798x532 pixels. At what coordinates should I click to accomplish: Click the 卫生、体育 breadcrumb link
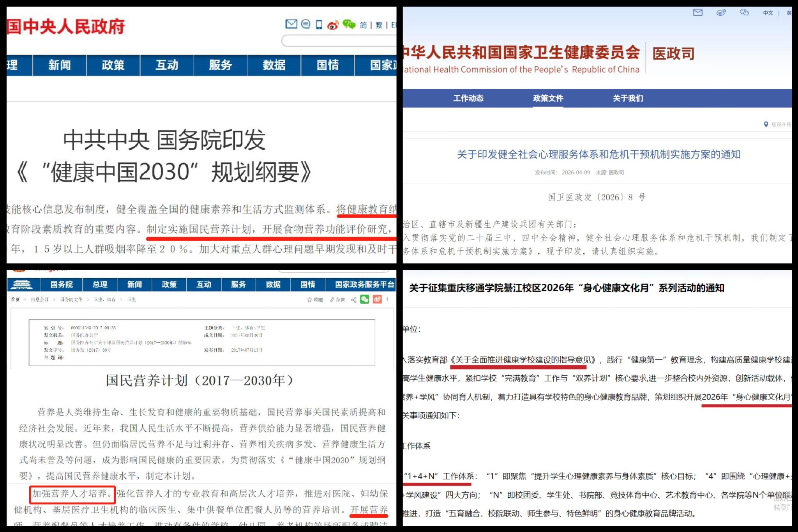[104, 300]
